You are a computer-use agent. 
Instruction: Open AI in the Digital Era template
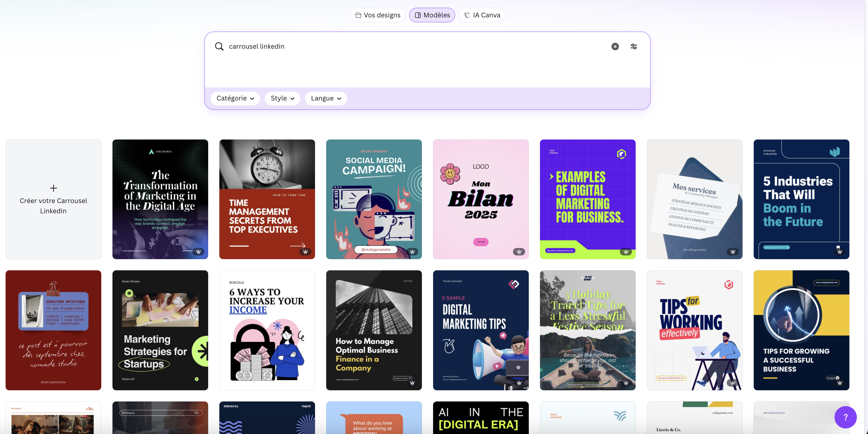480,418
